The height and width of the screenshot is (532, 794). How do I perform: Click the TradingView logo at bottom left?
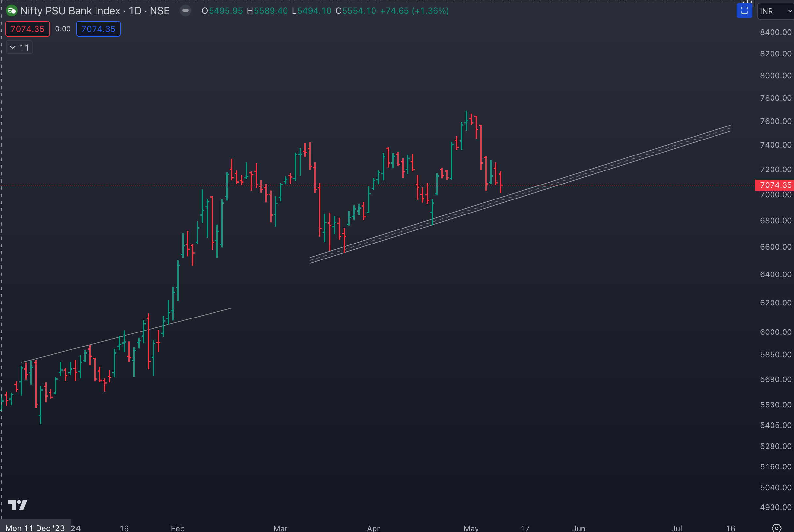pyautogui.click(x=17, y=505)
